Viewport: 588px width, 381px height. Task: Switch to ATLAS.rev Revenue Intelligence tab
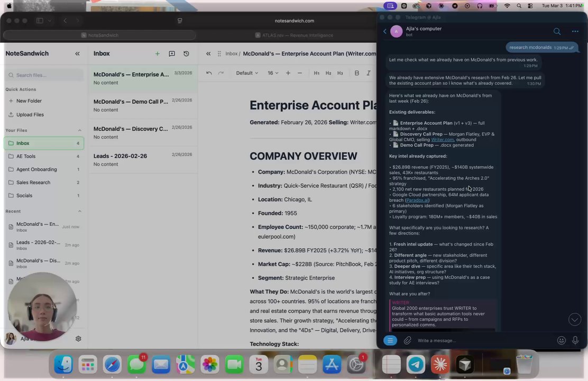click(x=294, y=35)
